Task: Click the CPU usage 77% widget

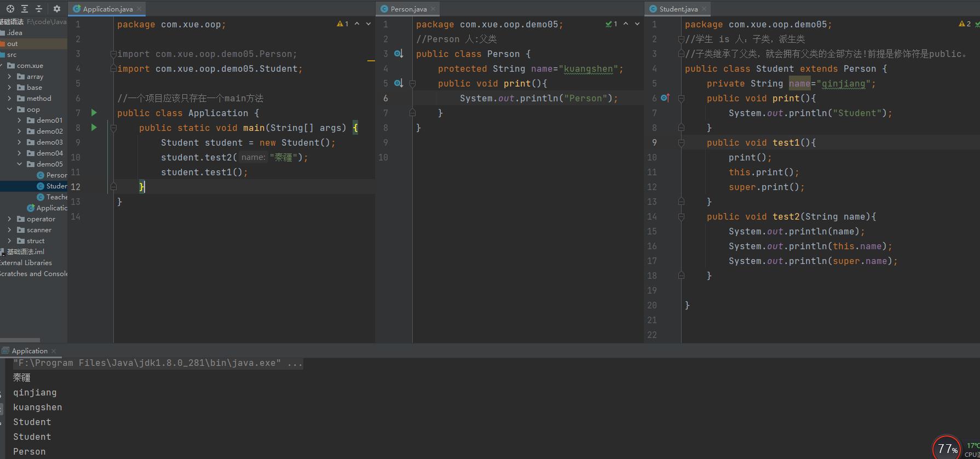Action: tap(947, 449)
